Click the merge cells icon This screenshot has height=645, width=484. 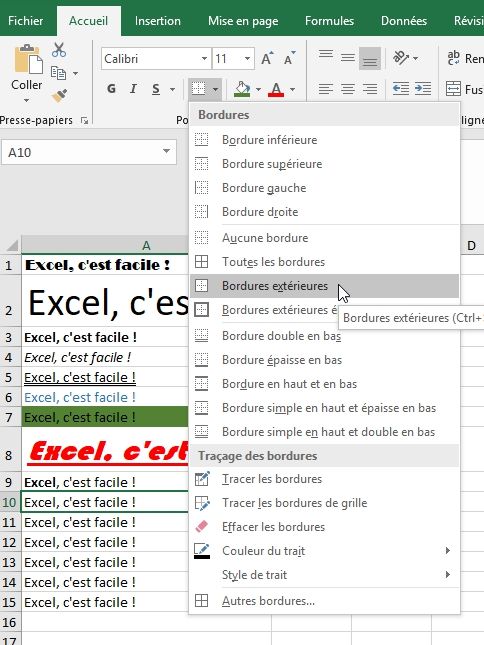click(453, 89)
